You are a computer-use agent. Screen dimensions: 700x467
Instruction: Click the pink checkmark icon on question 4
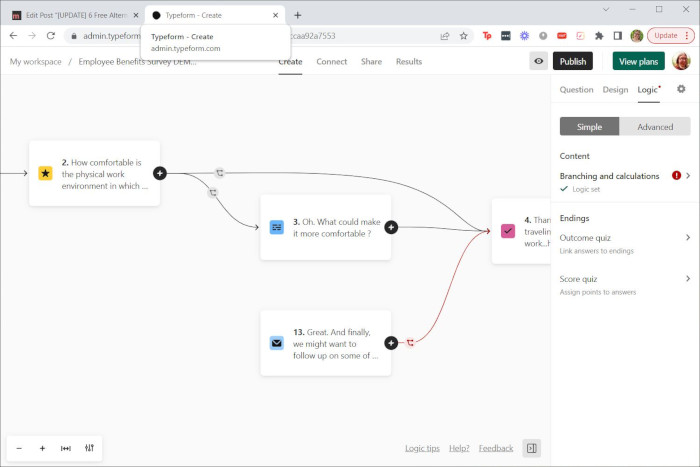[508, 231]
